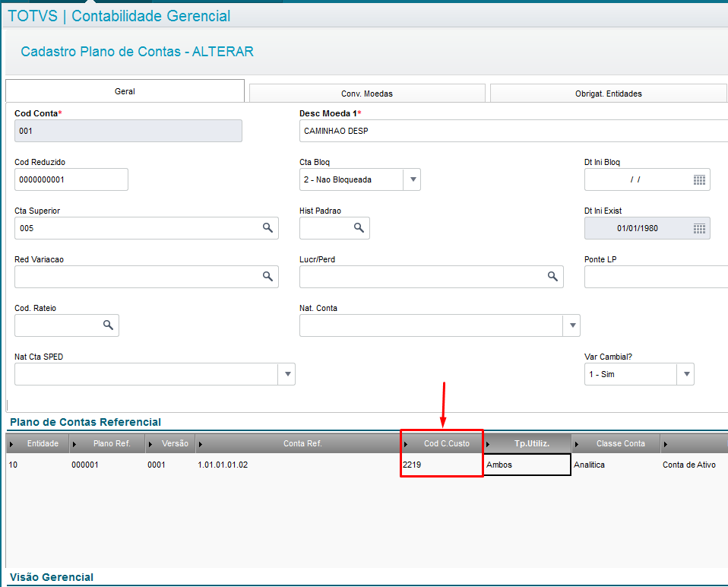Switch to the Conv. Moedas tab
The height and width of the screenshot is (587, 728).
367,94
